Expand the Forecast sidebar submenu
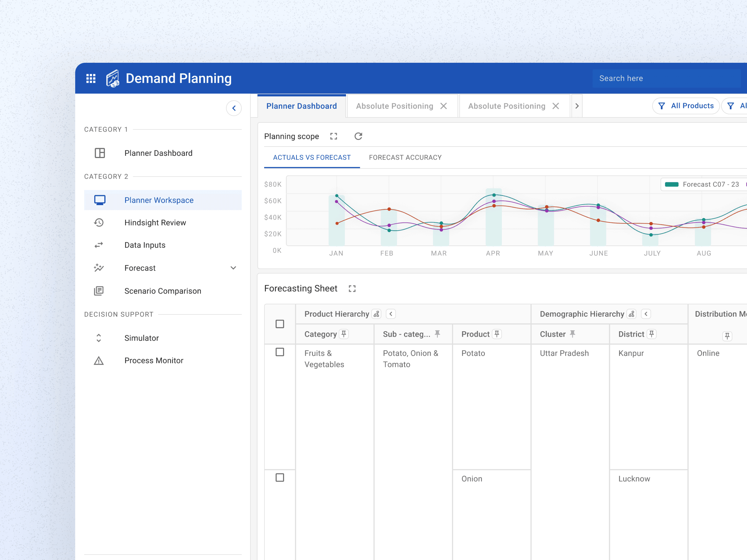This screenshot has width=747, height=560. [233, 268]
